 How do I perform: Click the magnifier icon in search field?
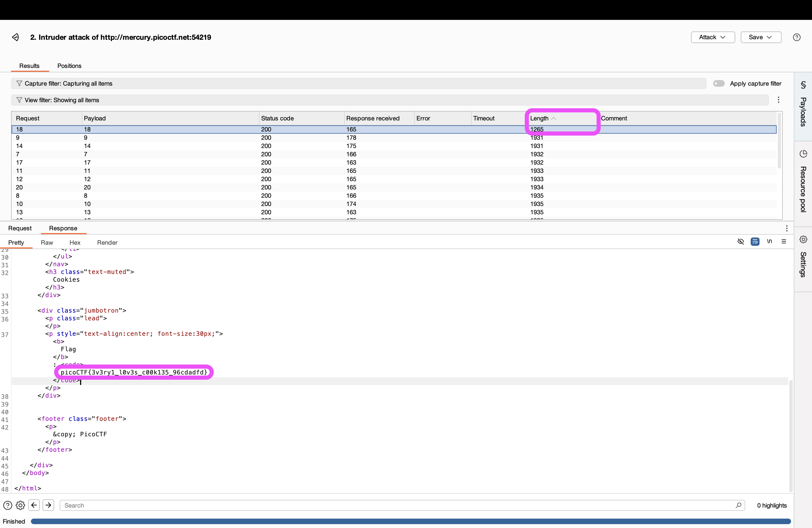coord(738,505)
